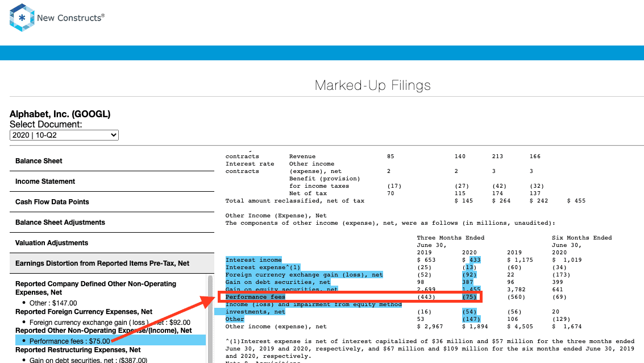Click the '$ 1,894' other income total
Viewport: 644px width, 363px height.
pos(475,327)
